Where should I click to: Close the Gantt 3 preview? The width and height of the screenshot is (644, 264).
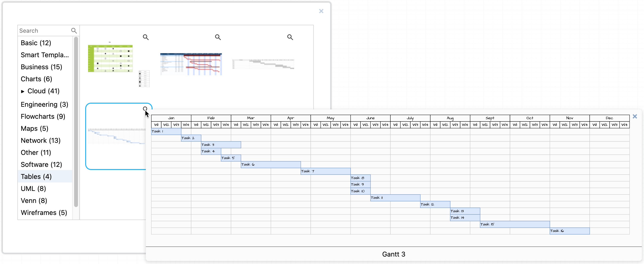[x=635, y=116]
